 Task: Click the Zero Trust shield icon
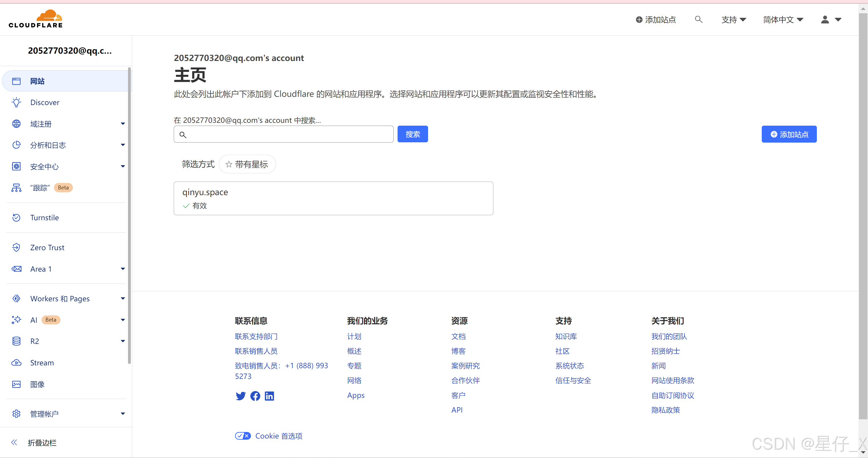click(16, 248)
